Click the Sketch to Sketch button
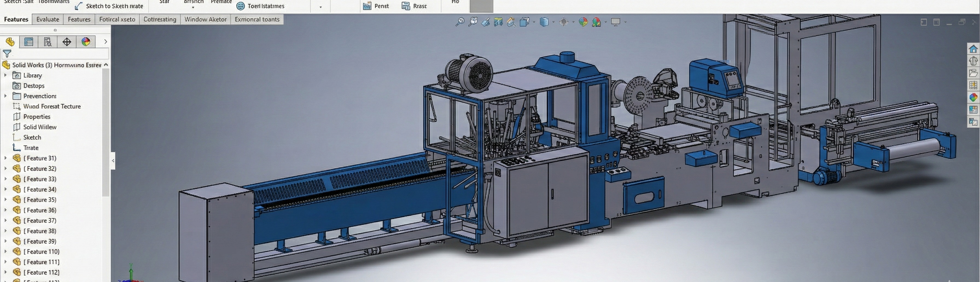 (x=110, y=6)
